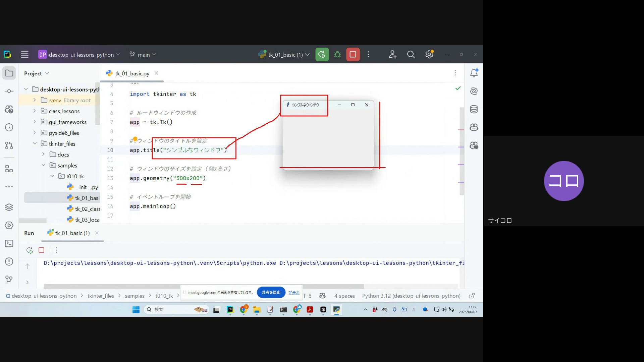This screenshot has height=362, width=644.
Task: Toggle the Project folder tool window
Action: point(9,73)
